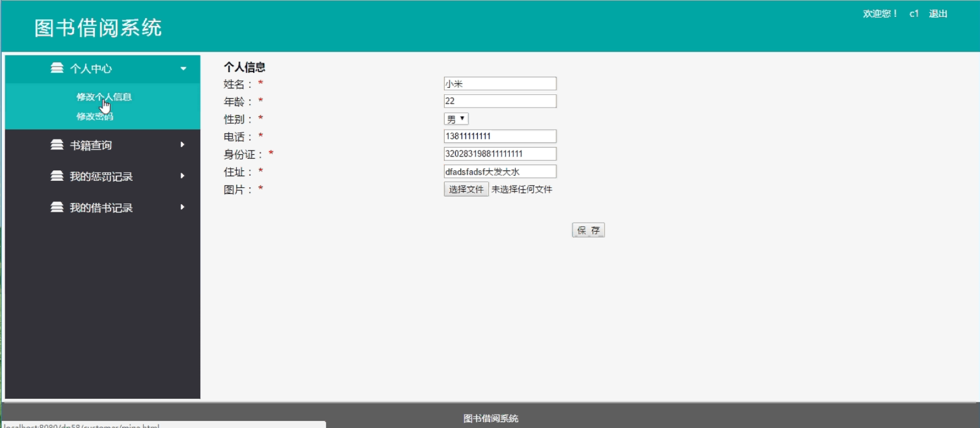
Task: Expand the 书籍查询 arrow
Action: (183, 145)
